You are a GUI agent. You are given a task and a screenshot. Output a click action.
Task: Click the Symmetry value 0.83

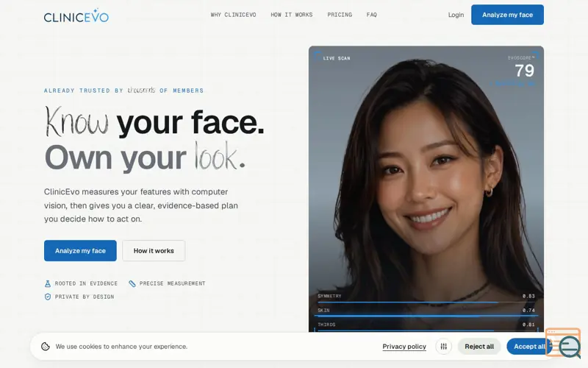pos(528,297)
